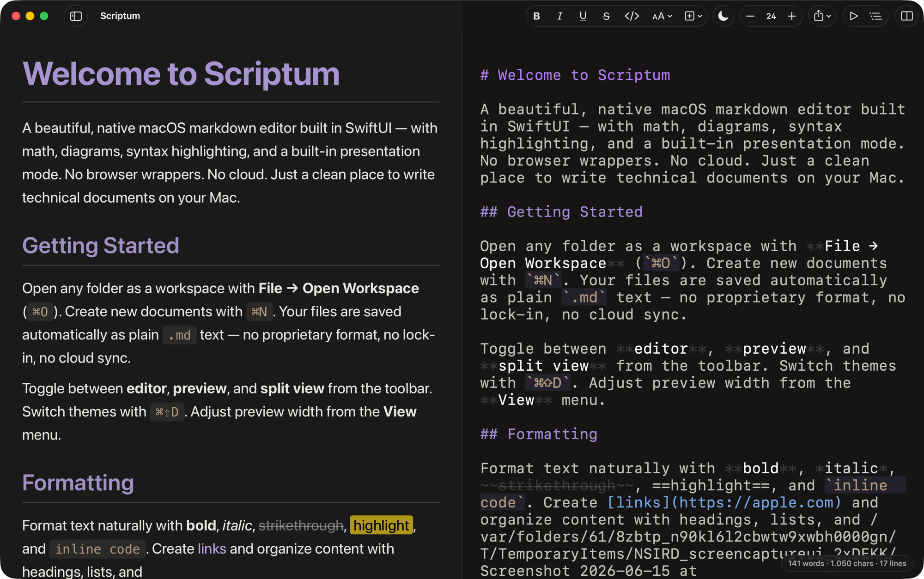Click the '==highlight==' text in editor source

click(x=711, y=485)
